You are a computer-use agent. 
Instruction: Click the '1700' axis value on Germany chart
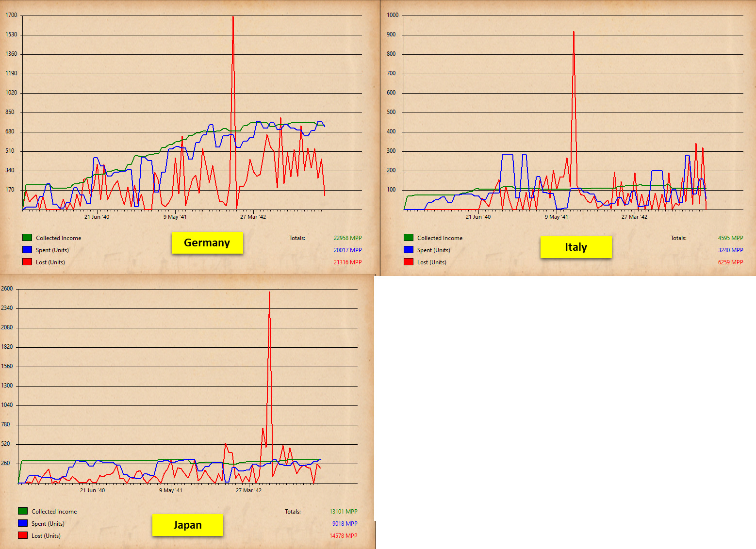(x=11, y=15)
